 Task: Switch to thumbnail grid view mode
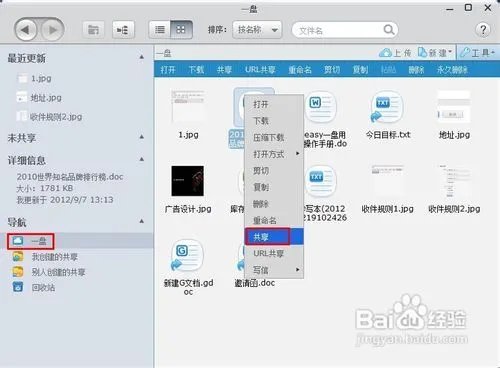[x=181, y=30]
